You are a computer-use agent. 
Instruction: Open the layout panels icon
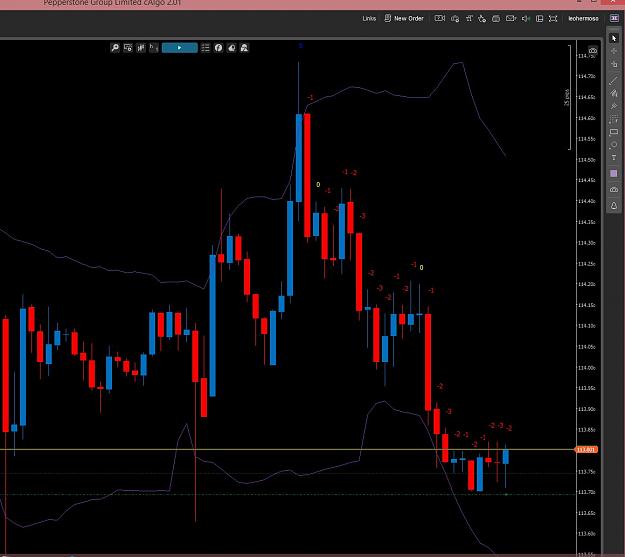click(x=539, y=18)
